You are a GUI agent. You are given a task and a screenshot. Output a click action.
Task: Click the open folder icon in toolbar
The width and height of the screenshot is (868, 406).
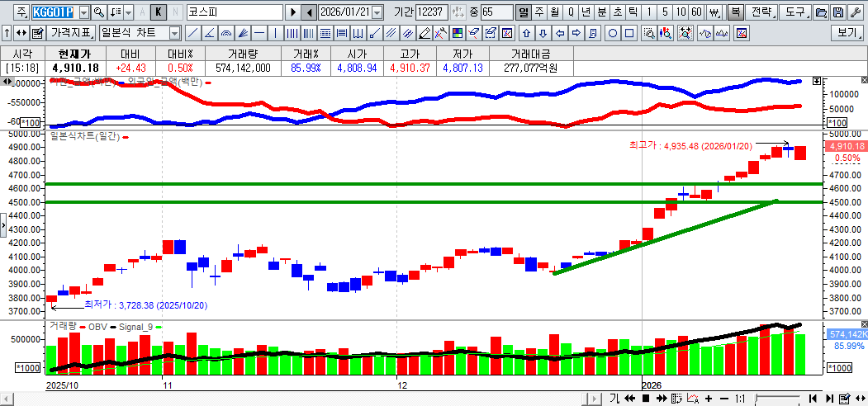pyautogui.click(x=821, y=12)
